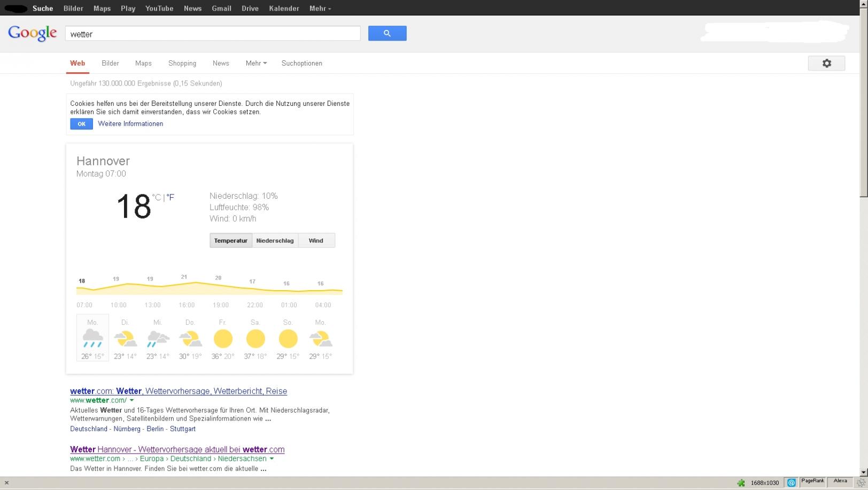Open the Nürnberg sitelink

[x=127, y=429]
